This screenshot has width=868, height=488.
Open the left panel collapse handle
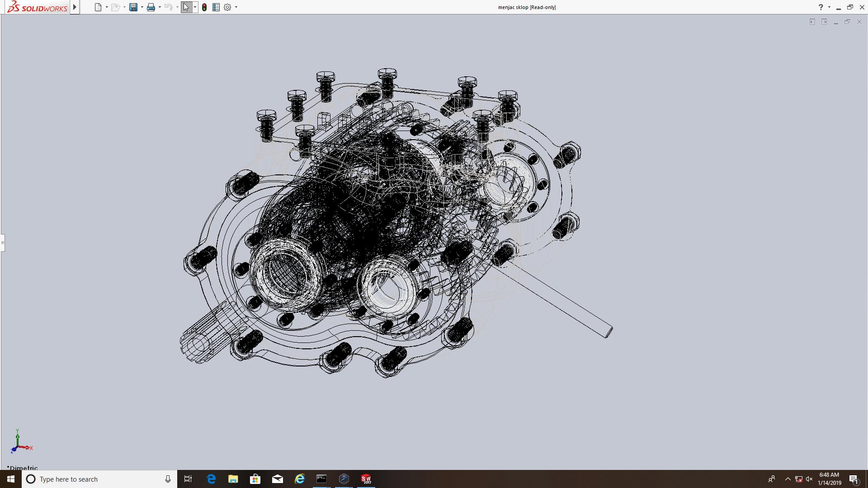pyautogui.click(x=2, y=243)
